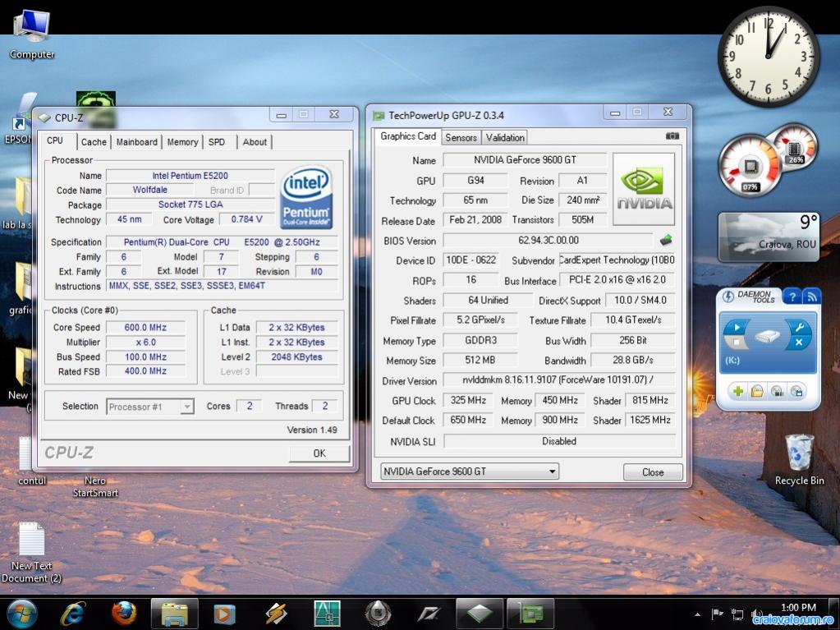Click the network tray icon

(x=737, y=614)
